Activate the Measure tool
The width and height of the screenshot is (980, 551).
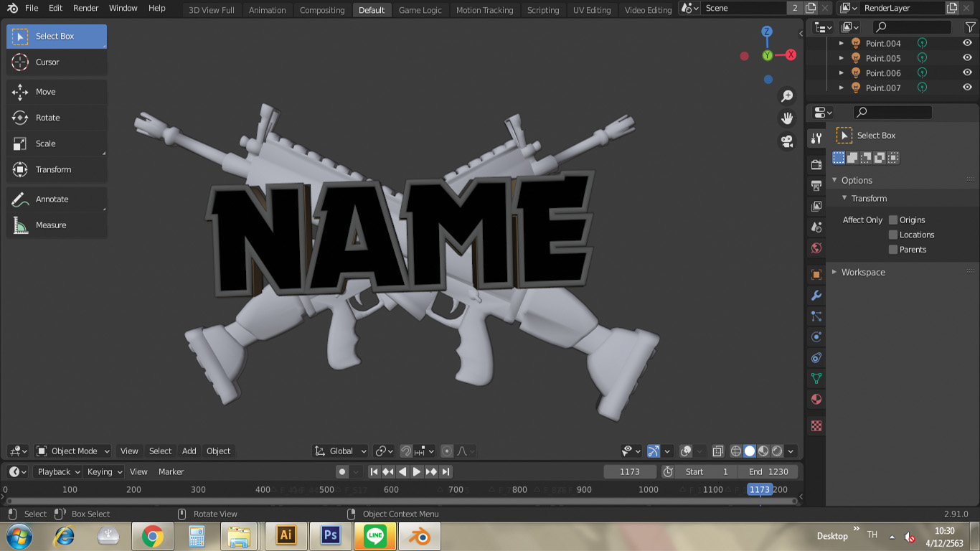pos(50,225)
